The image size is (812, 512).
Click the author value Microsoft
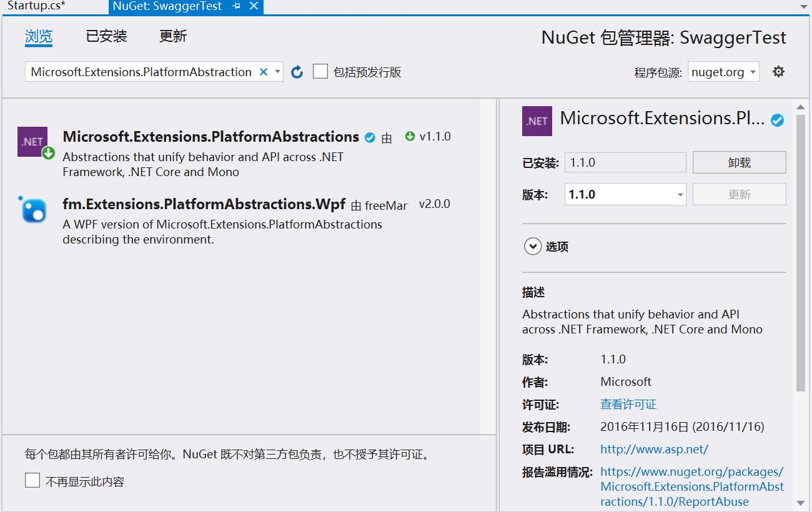click(x=626, y=382)
